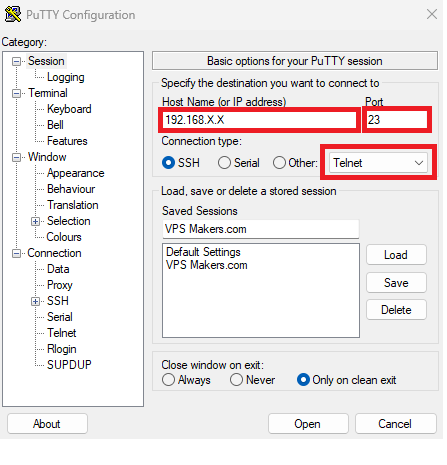The height and width of the screenshot is (465, 447).
Task: Expand the SSH tree node
Action: (x=35, y=301)
